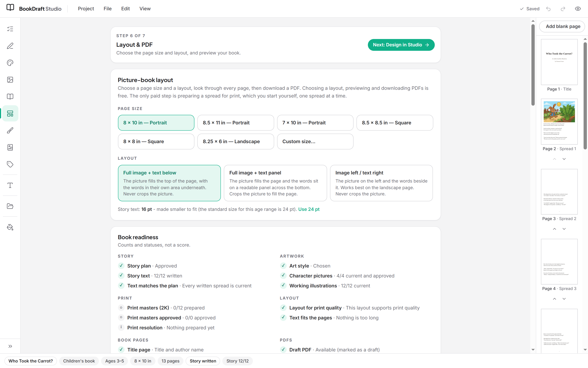
Task: Open the Custom size... option
Action: (x=315, y=141)
